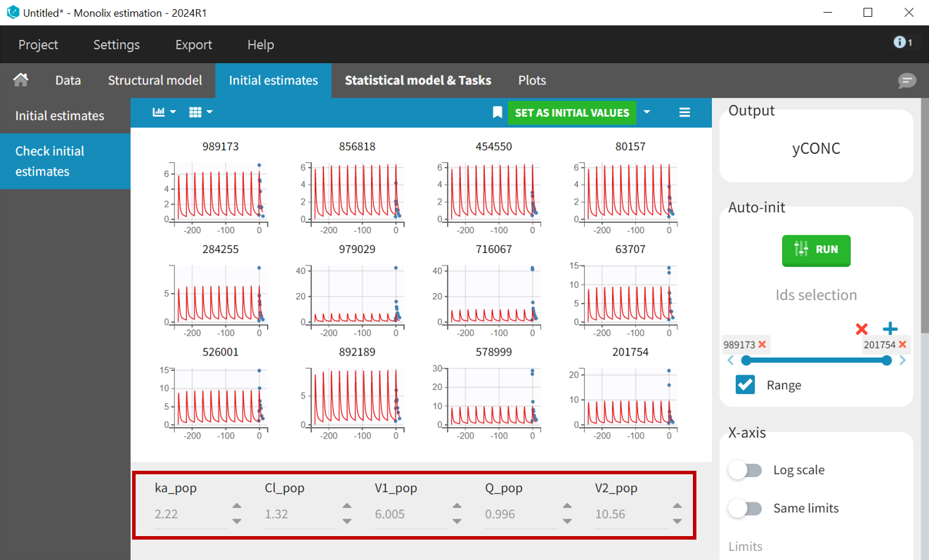Click the blue plus to add Ids
The width and height of the screenshot is (929, 560).
click(x=890, y=329)
